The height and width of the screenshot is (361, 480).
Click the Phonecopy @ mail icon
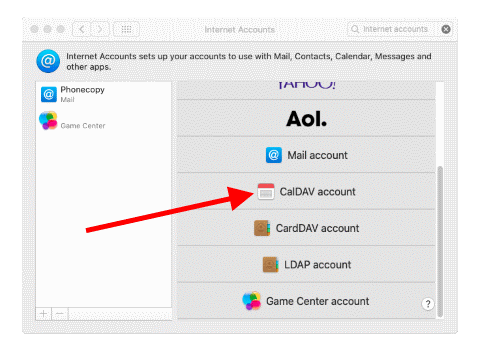coord(49,94)
